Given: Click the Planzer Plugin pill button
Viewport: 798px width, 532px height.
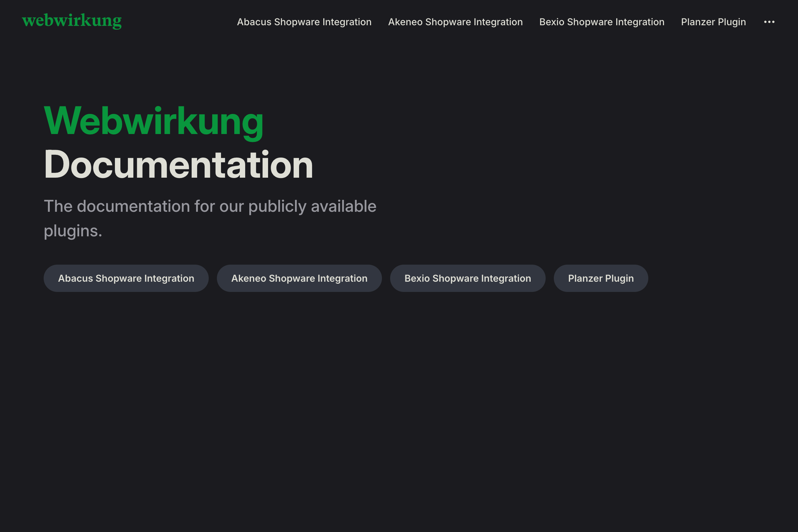Looking at the screenshot, I should [x=601, y=278].
